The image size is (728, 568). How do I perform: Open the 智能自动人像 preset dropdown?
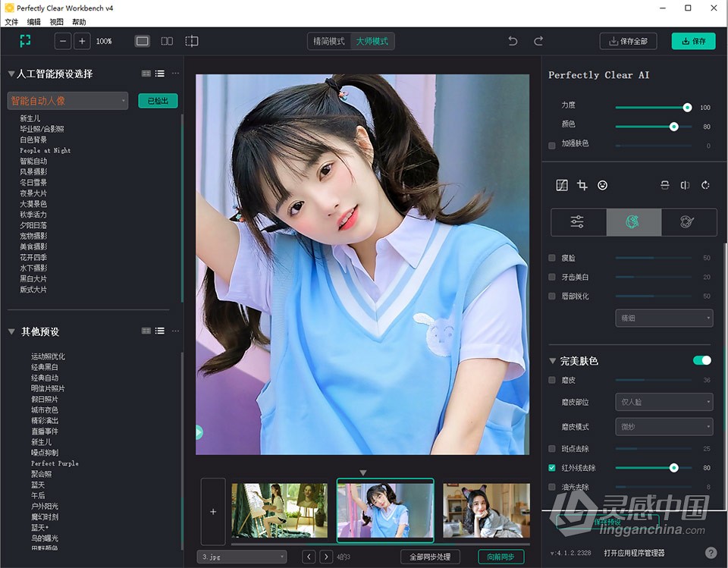67,100
